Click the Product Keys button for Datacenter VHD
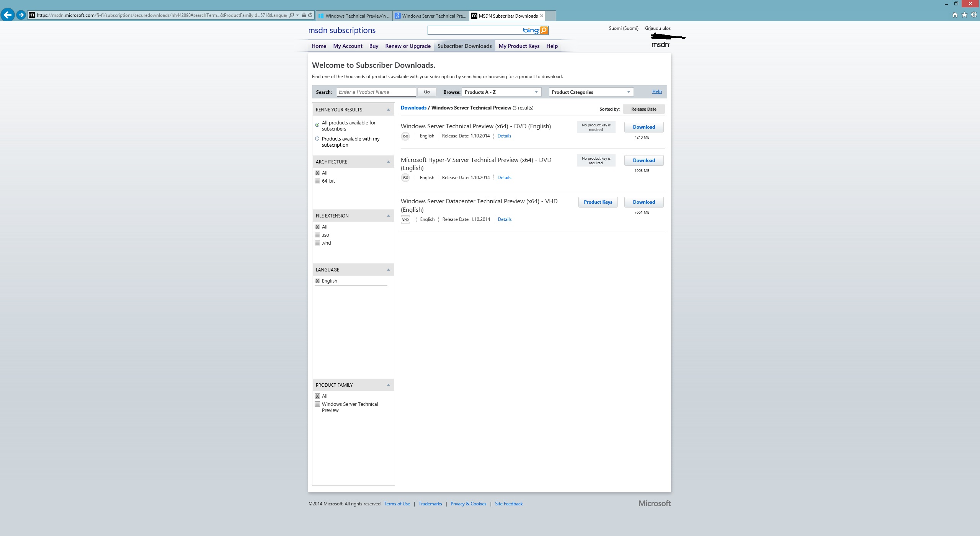Viewport: 980px width, 536px height. (598, 202)
